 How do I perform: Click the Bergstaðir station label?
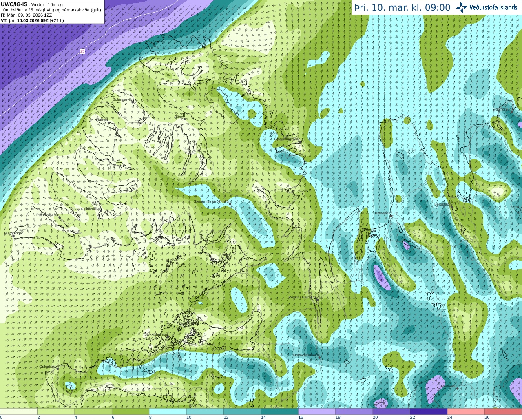442,204
